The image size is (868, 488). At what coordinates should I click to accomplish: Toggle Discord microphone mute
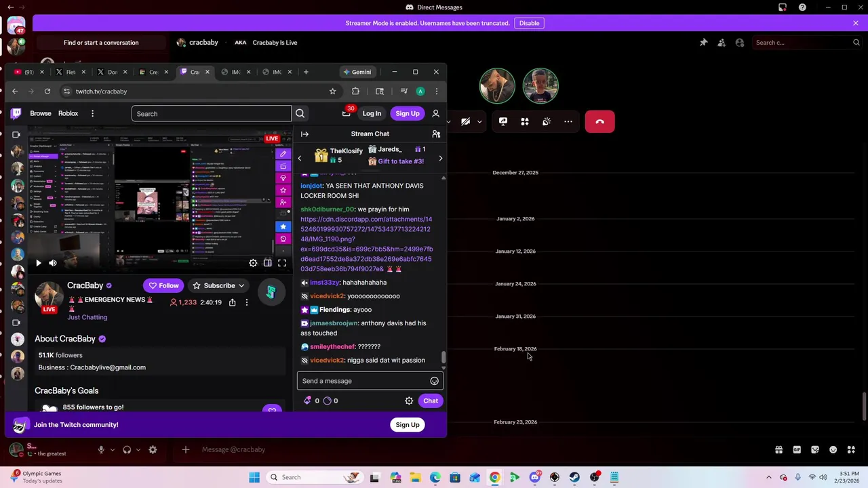pyautogui.click(x=101, y=449)
